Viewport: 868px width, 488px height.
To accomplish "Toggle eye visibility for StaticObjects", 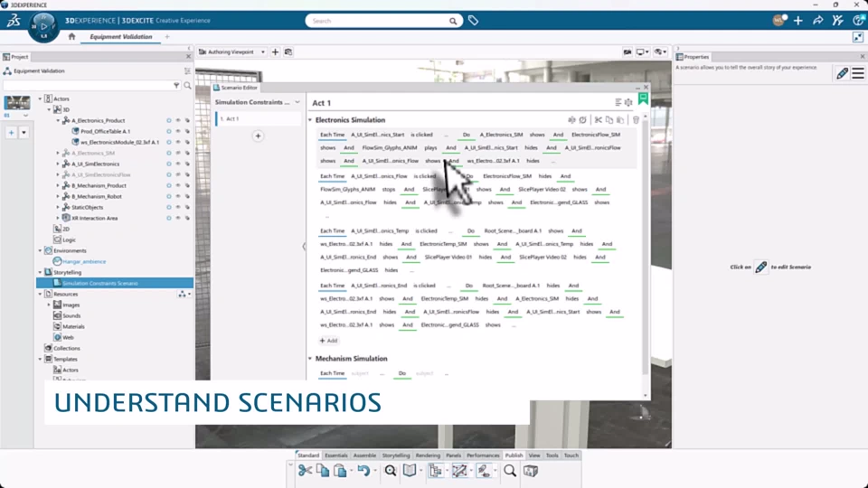I will pyautogui.click(x=178, y=208).
